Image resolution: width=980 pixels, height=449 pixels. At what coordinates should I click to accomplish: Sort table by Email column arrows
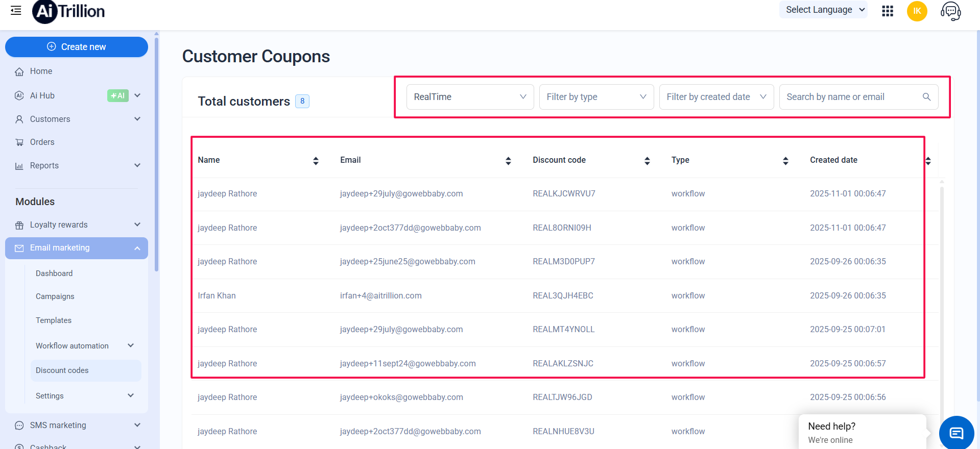[508, 161]
